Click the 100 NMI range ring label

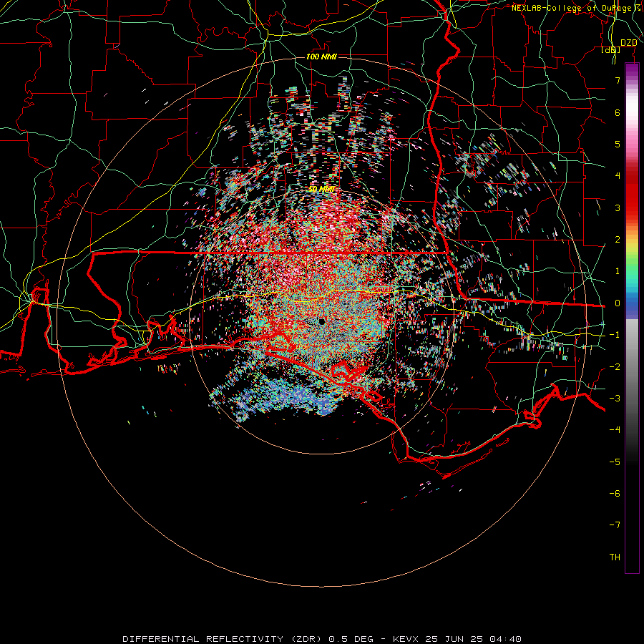(x=321, y=57)
